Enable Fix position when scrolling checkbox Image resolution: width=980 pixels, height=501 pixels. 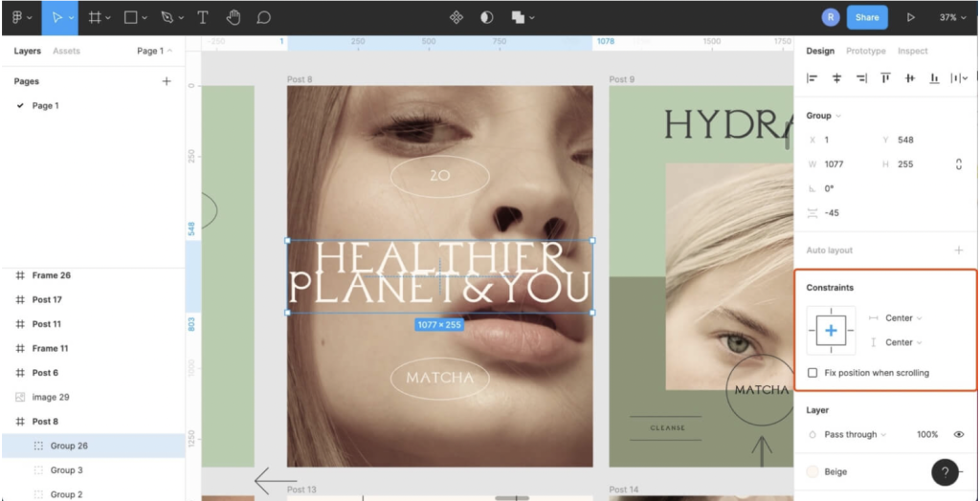(813, 373)
